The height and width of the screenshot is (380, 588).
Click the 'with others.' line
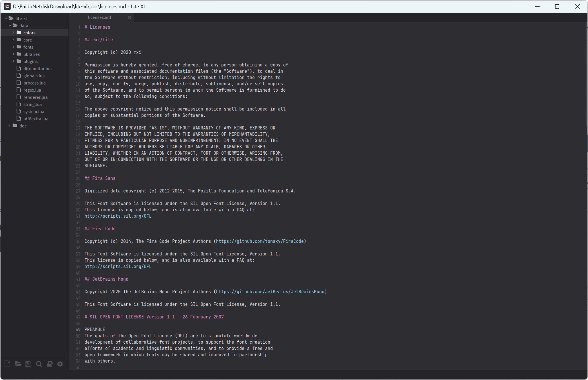(x=100, y=361)
